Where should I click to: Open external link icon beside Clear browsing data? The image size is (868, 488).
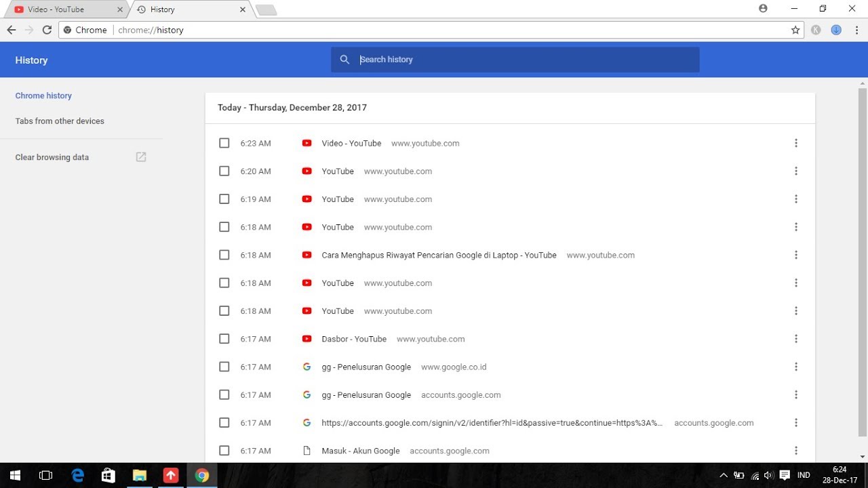141,157
